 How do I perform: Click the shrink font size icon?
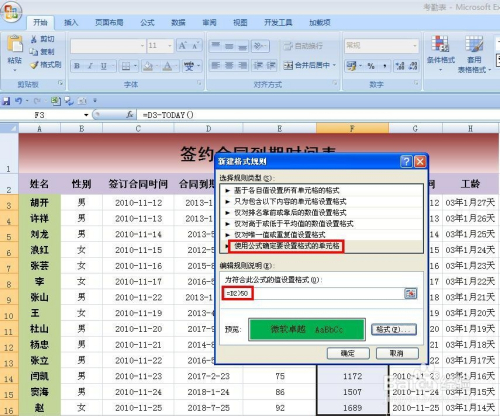(x=196, y=46)
